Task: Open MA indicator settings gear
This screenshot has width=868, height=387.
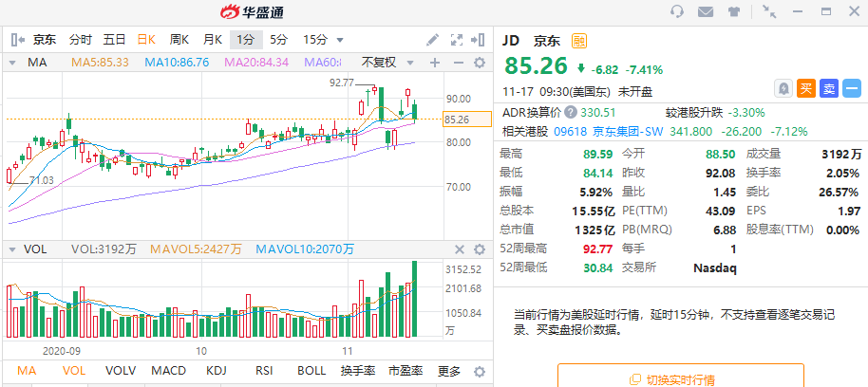Action: (x=480, y=63)
